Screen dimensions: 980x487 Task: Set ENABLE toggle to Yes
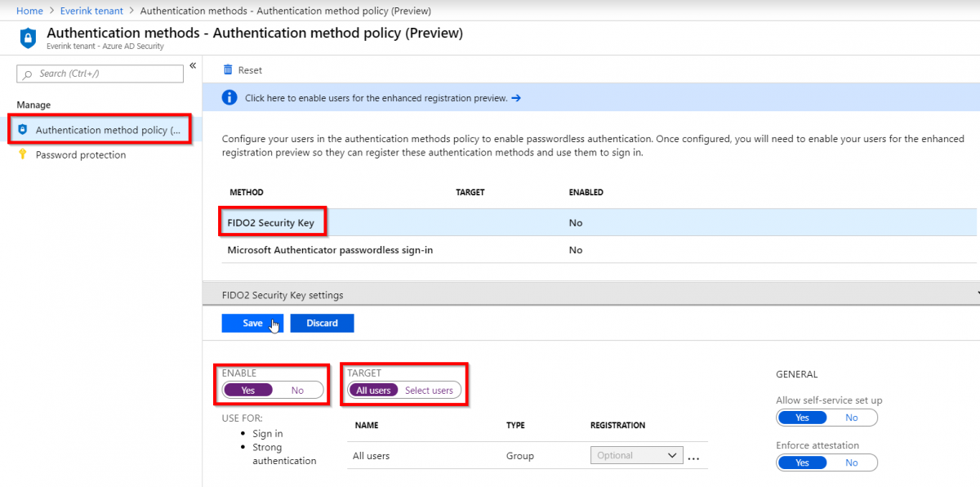pyautogui.click(x=248, y=391)
